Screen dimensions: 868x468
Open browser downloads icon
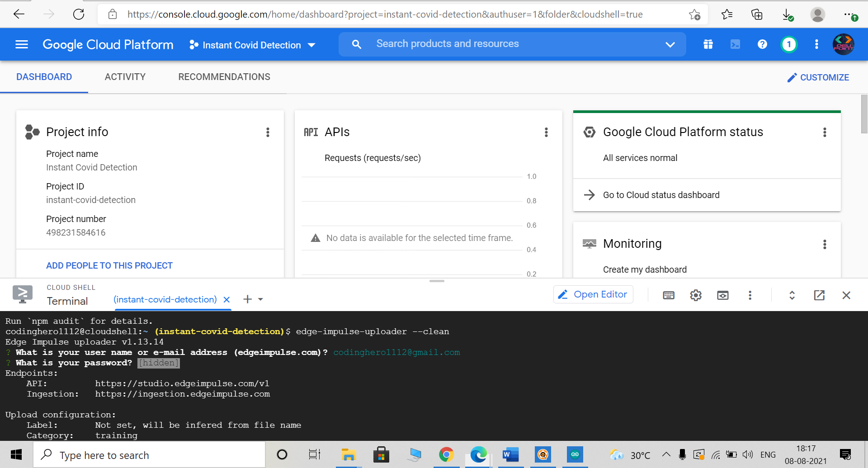click(788, 15)
